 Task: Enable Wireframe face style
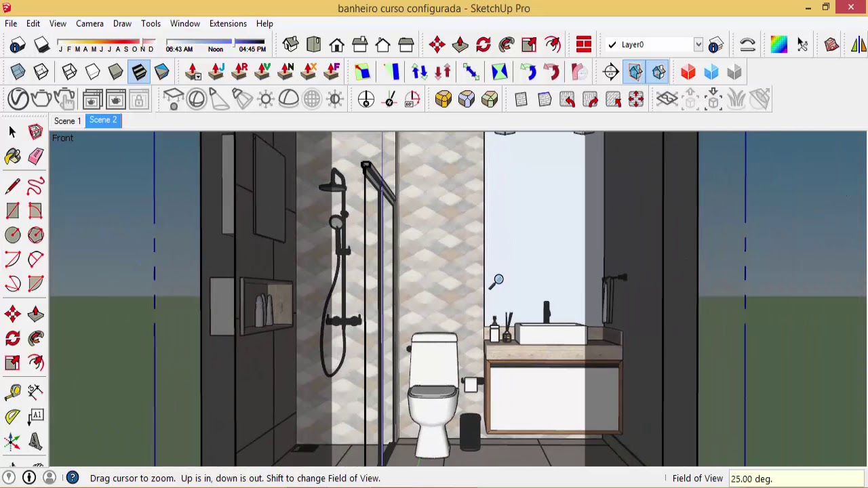69,72
